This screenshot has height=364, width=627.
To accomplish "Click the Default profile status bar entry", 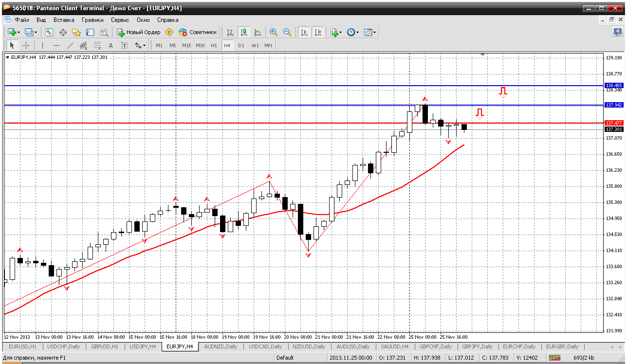I will pyautogui.click(x=285, y=358).
